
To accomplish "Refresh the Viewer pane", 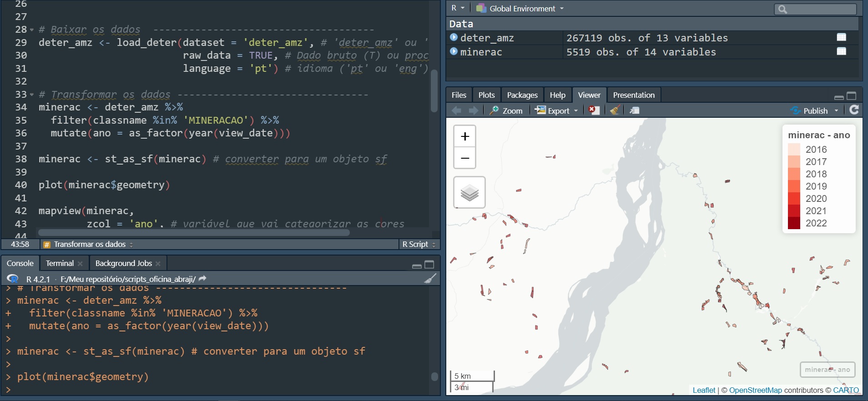I will tap(854, 110).
